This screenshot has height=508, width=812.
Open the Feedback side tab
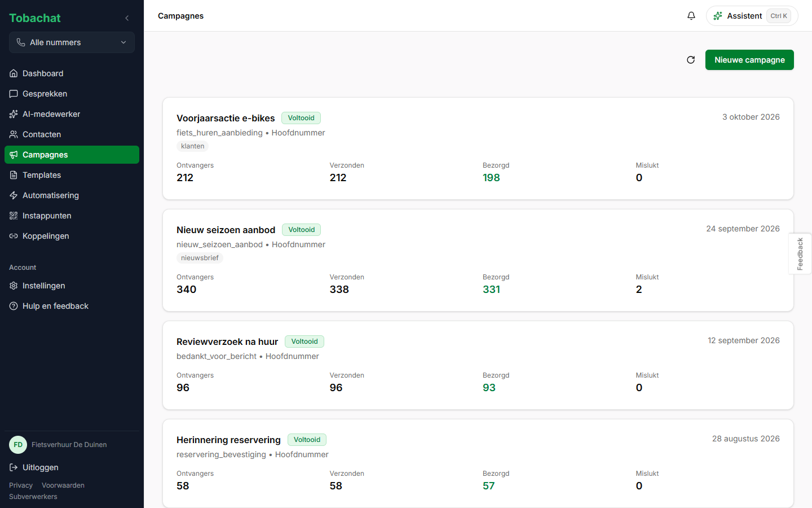pyautogui.click(x=800, y=254)
